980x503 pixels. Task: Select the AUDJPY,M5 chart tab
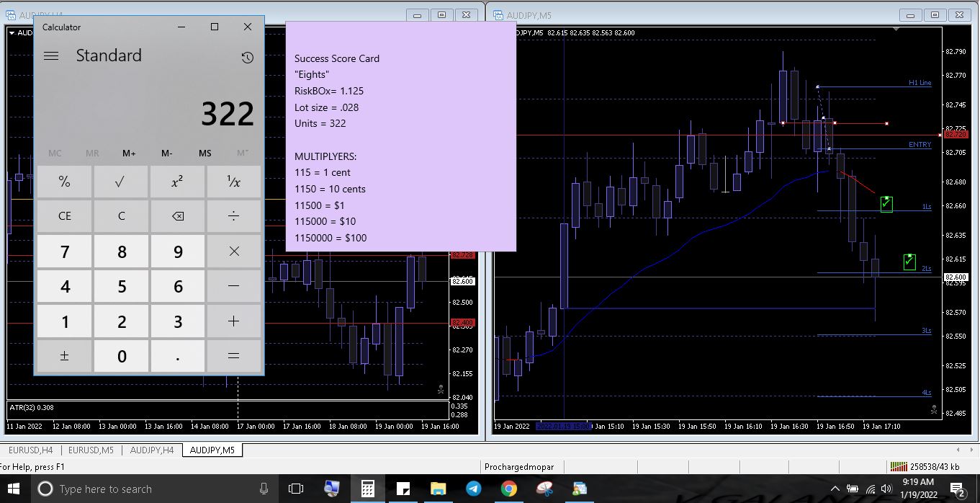pos(212,450)
